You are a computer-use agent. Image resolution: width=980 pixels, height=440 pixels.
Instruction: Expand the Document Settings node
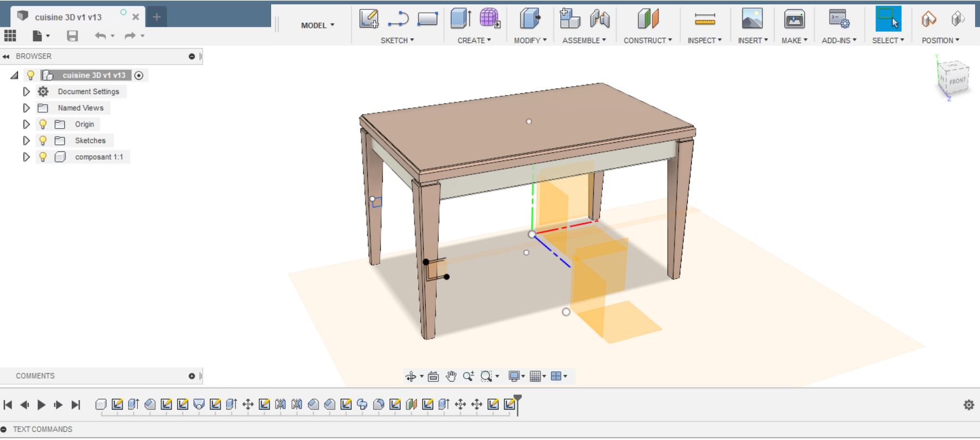point(26,91)
